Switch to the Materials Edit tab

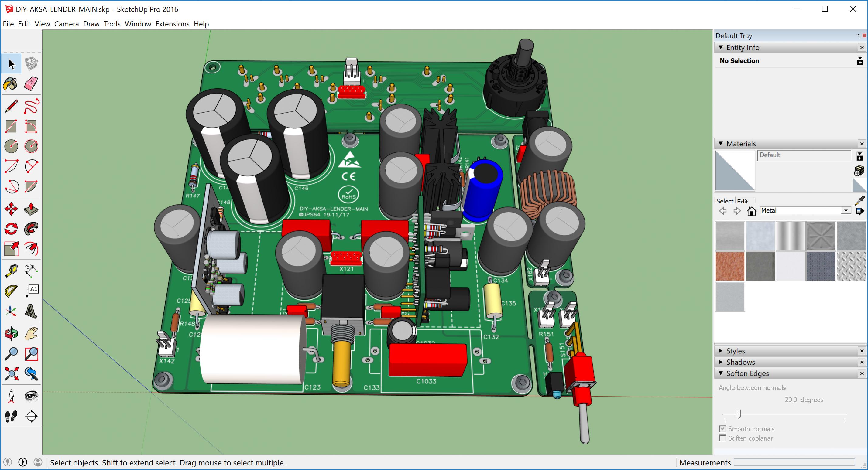pyautogui.click(x=743, y=201)
